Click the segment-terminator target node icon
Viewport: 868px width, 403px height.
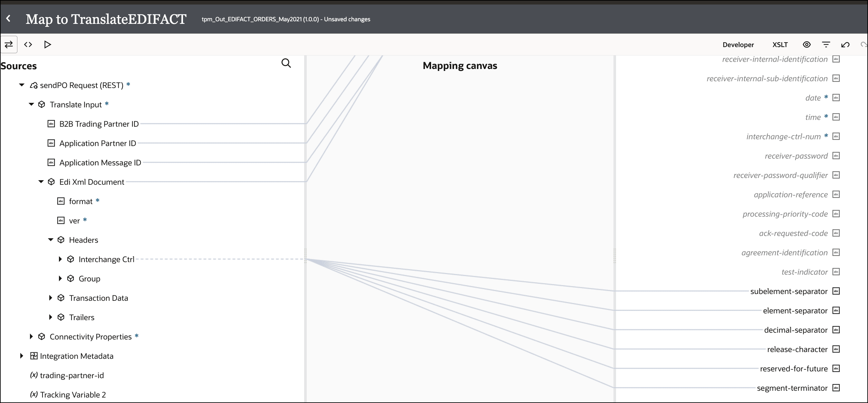click(836, 388)
